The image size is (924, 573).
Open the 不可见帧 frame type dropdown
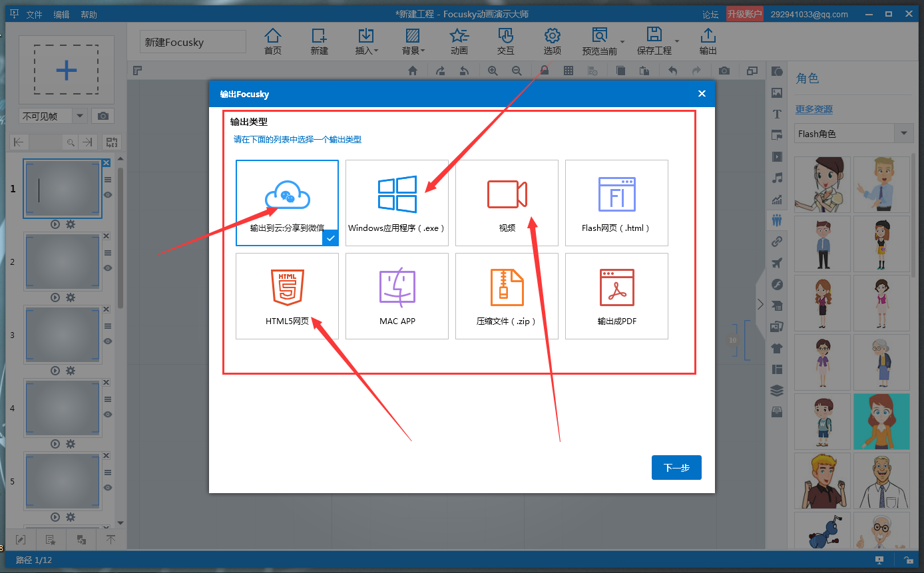(x=53, y=116)
